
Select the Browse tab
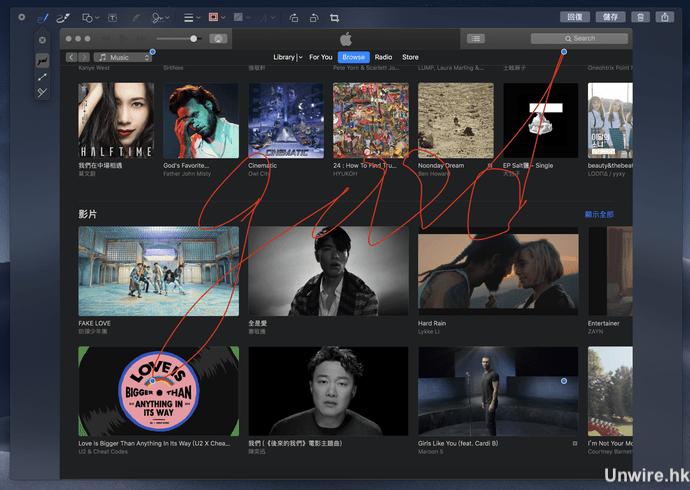tap(353, 57)
